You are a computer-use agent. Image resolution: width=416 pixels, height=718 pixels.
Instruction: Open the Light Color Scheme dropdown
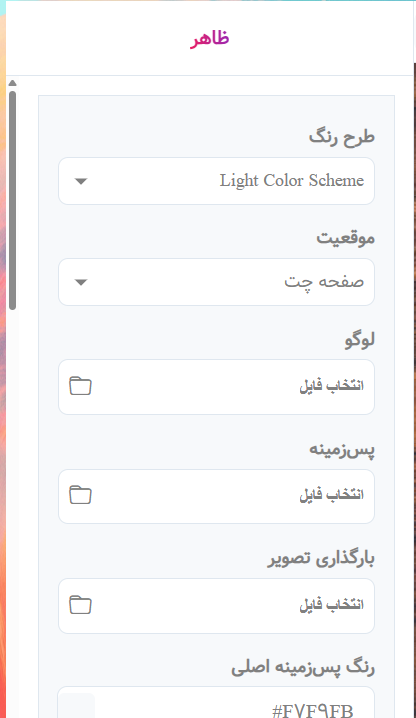click(216, 181)
